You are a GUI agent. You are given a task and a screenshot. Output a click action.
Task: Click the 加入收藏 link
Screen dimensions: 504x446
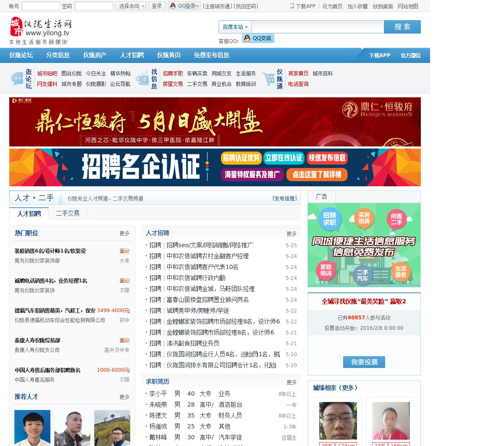(357, 6)
